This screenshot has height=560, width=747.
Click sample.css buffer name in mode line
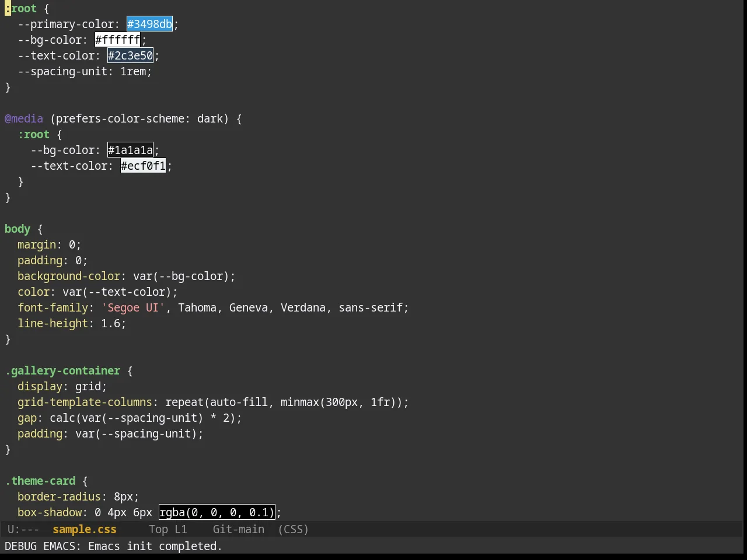pyautogui.click(x=85, y=529)
